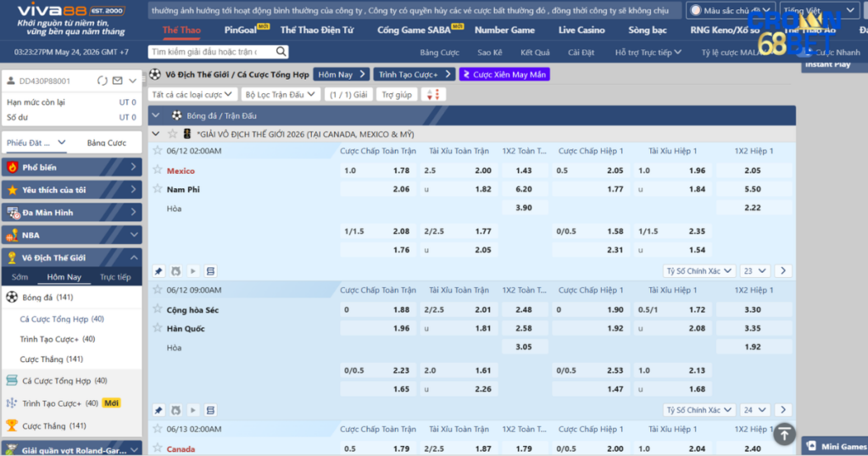Open the Đa Màn Hình section
Viewport: 868px width, 456px height.
click(x=72, y=213)
